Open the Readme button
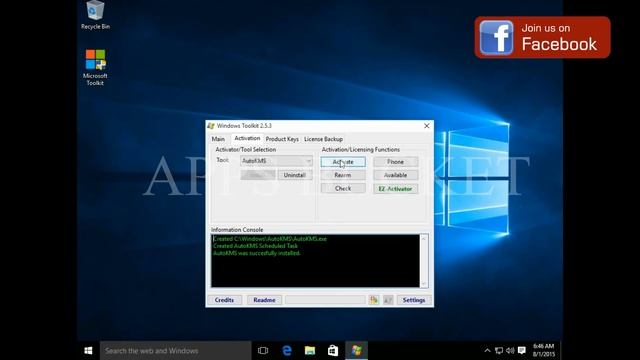Image resolution: width=640 pixels, height=360 pixels. [264, 300]
